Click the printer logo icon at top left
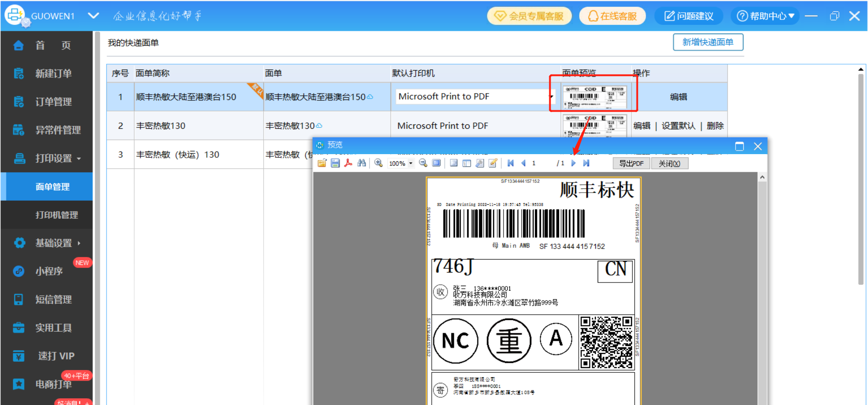Viewport: 868px width, 405px height. pyautogui.click(x=15, y=15)
